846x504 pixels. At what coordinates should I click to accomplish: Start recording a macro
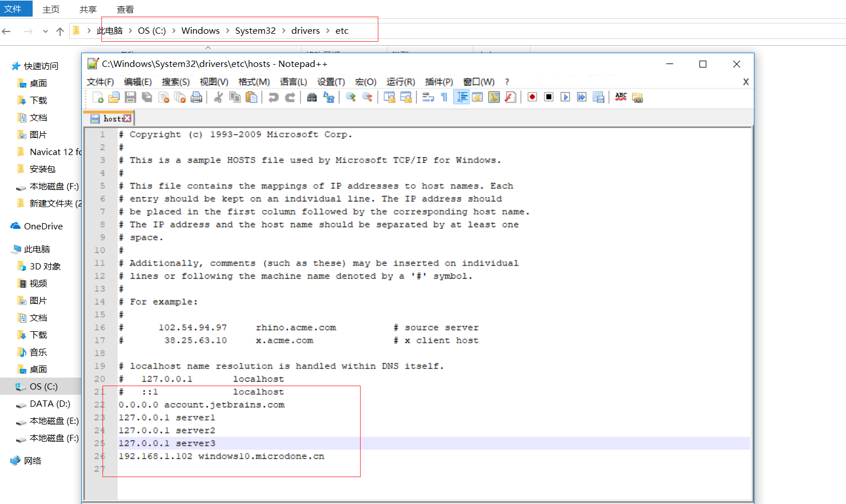click(532, 97)
